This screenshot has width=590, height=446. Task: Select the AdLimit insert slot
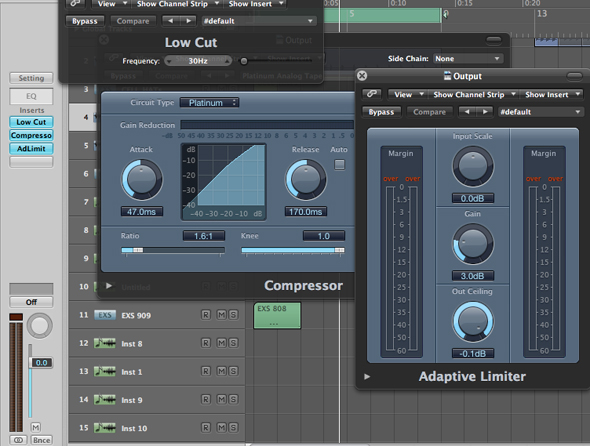(31, 148)
